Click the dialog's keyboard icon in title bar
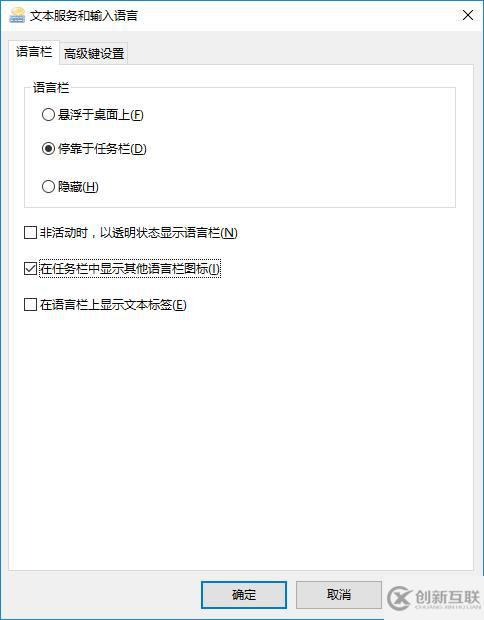 tap(17, 15)
